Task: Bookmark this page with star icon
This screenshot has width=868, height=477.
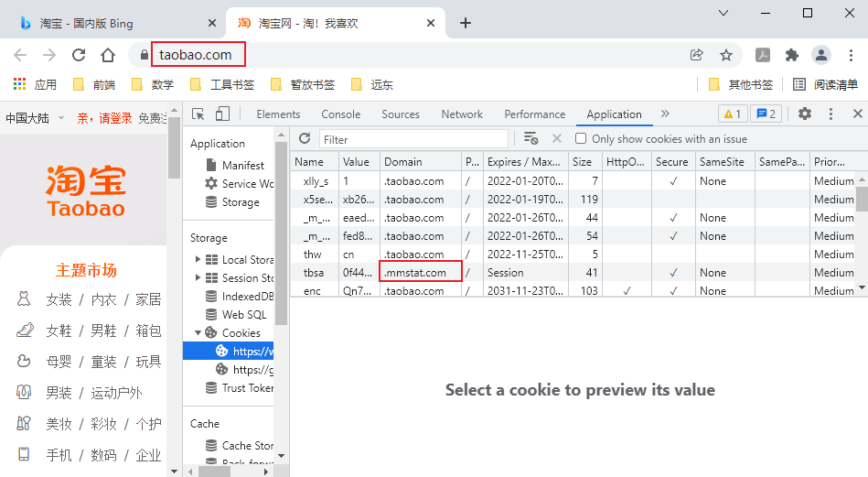Action: (726, 55)
